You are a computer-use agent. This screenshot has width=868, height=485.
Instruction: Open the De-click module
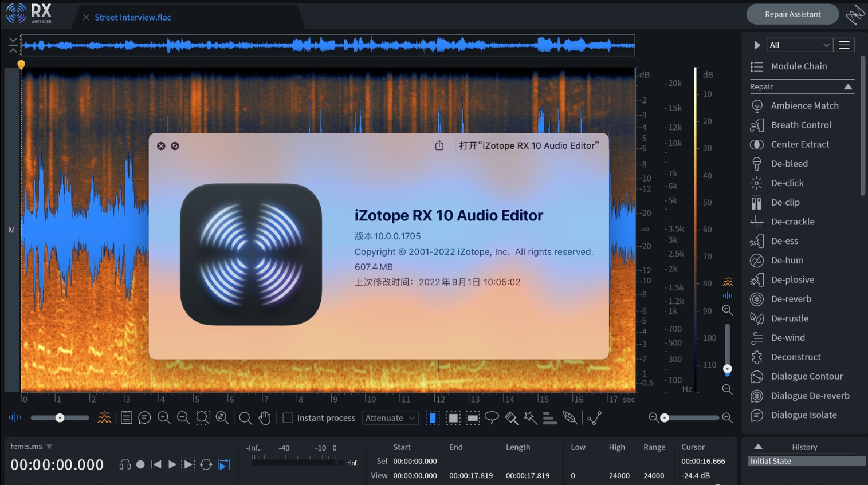coord(787,183)
